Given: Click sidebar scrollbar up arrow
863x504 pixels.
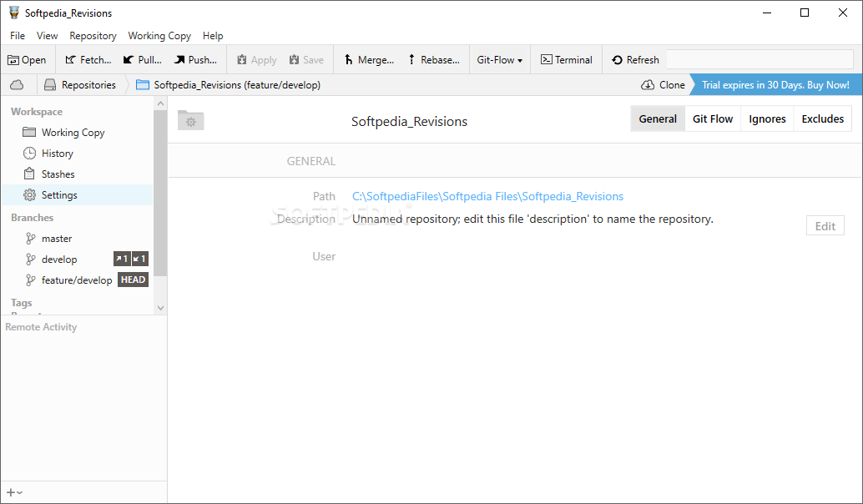Looking at the screenshot, I should pos(161,103).
